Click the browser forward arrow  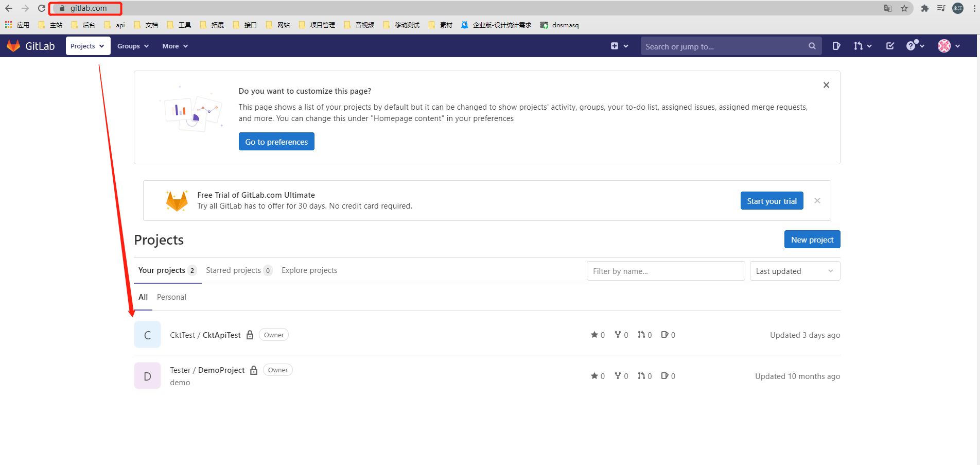pyautogui.click(x=25, y=8)
